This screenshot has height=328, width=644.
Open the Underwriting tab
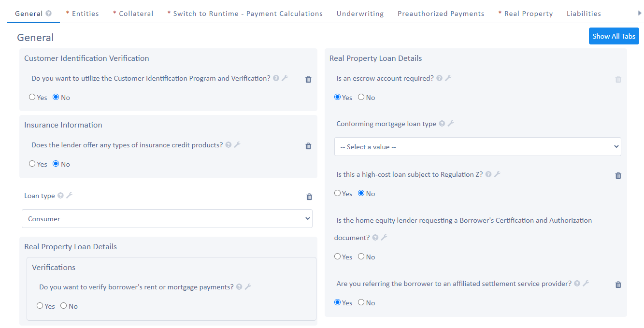coord(360,14)
